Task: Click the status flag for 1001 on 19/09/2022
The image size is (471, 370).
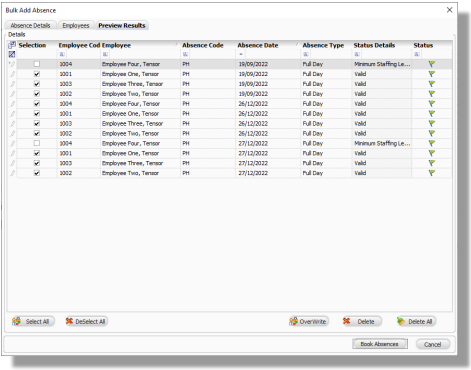Action: coord(432,74)
